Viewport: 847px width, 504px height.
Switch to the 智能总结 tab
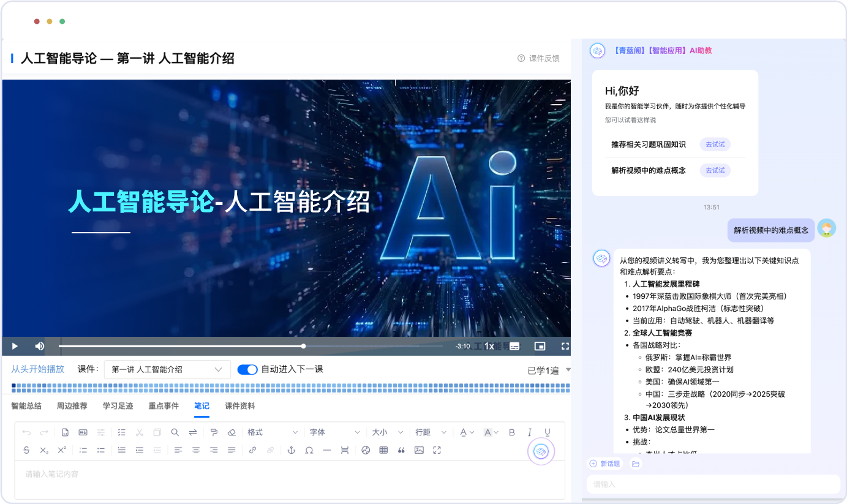[26, 406]
